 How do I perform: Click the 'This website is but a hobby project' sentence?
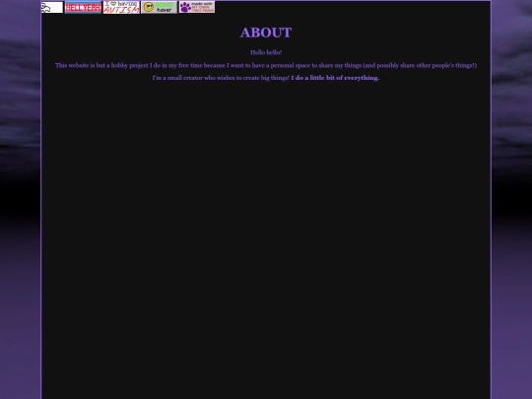pos(266,65)
